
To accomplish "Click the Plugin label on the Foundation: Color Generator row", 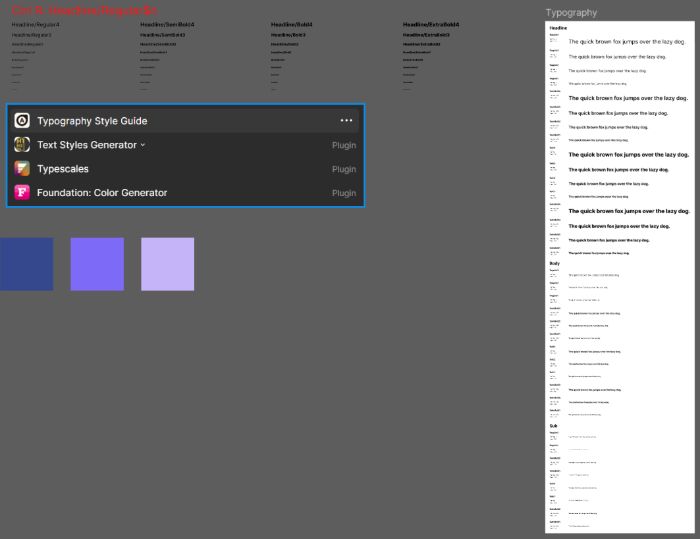I will click(344, 193).
